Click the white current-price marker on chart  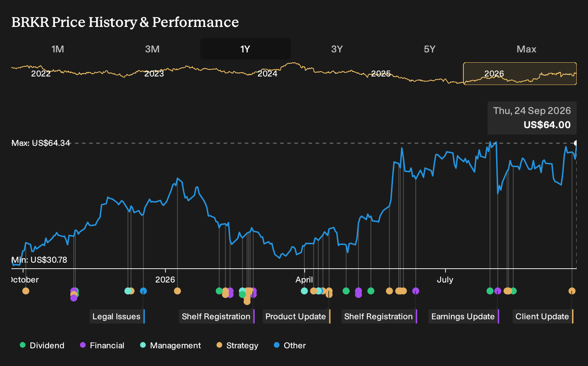pyautogui.click(x=576, y=143)
